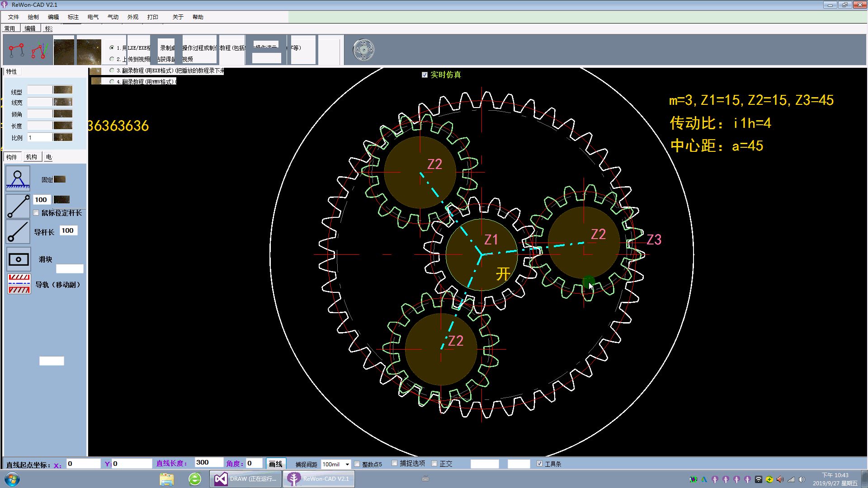868x488 pixels.
Task: Click the ReWon-CAD V2.1 taskbar button
Action: 319,479
